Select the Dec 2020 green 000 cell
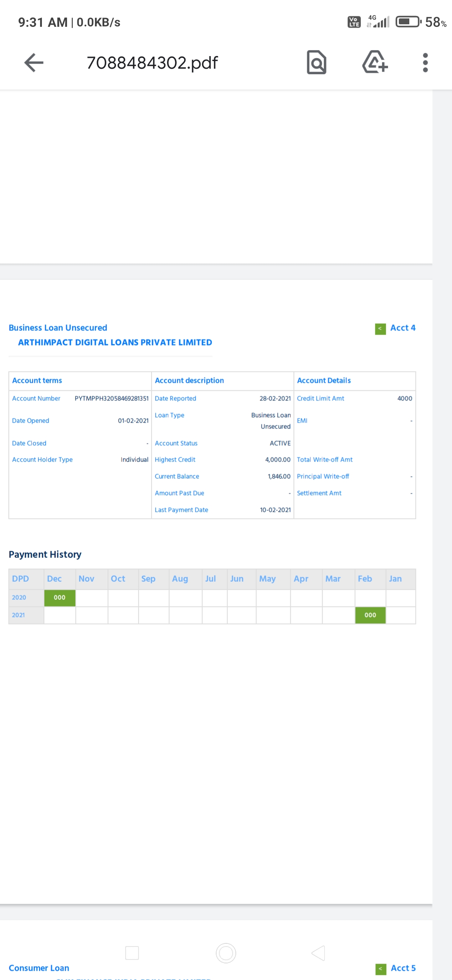The height and width of the screenshot is (980, 452). click(x=59, y=598)
